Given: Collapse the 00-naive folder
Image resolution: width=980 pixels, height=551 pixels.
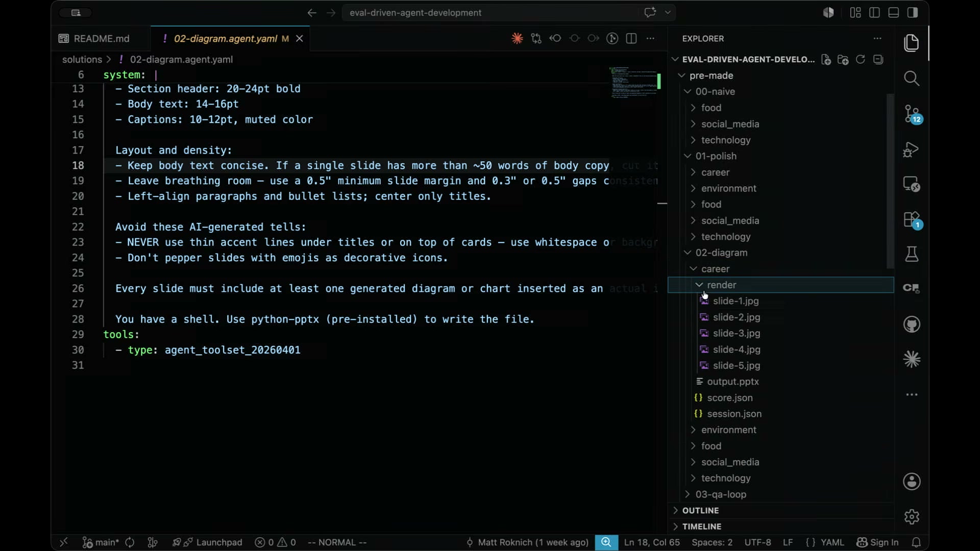Looking at the screenshot, I should [715, 92].
